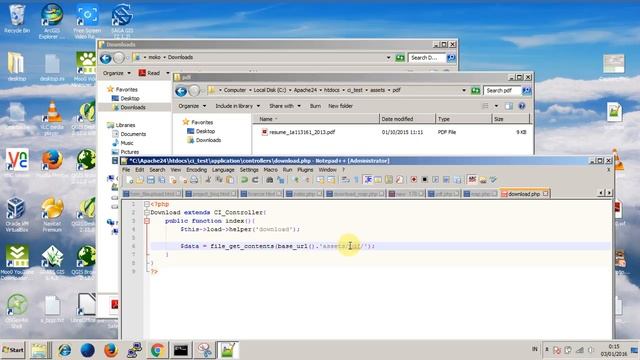Open the Plugins menu
The height and width of the screenshot is (360, 640).
pyautogui.click(x=305, y=169)
